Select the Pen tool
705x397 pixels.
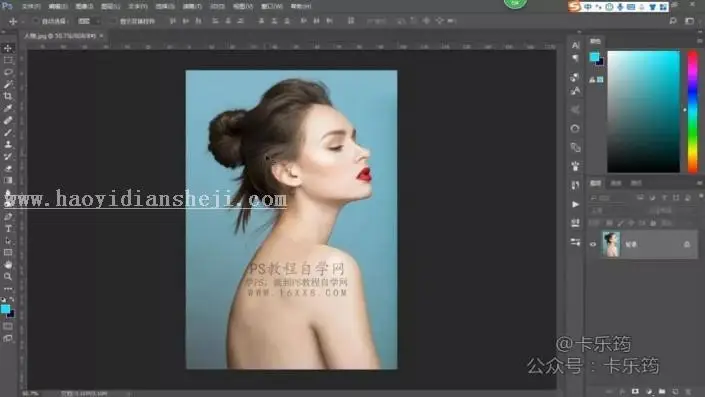click(x=8, y=217)
